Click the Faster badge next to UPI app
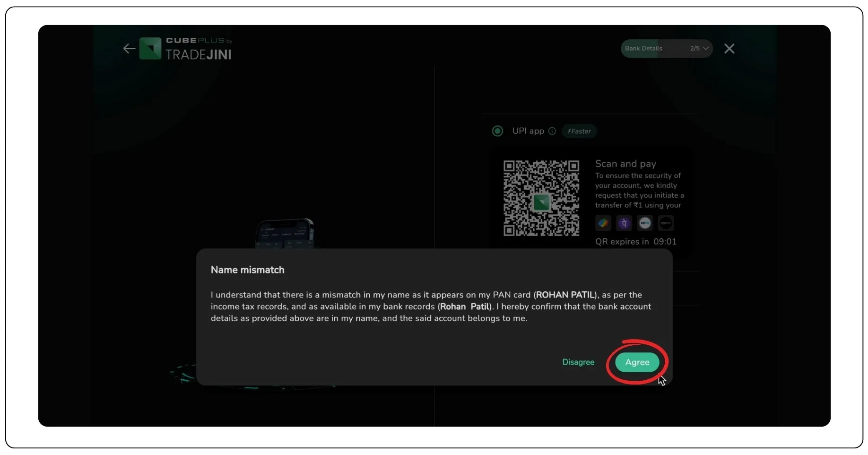The image size is (868, 455). tap(579, 131)
